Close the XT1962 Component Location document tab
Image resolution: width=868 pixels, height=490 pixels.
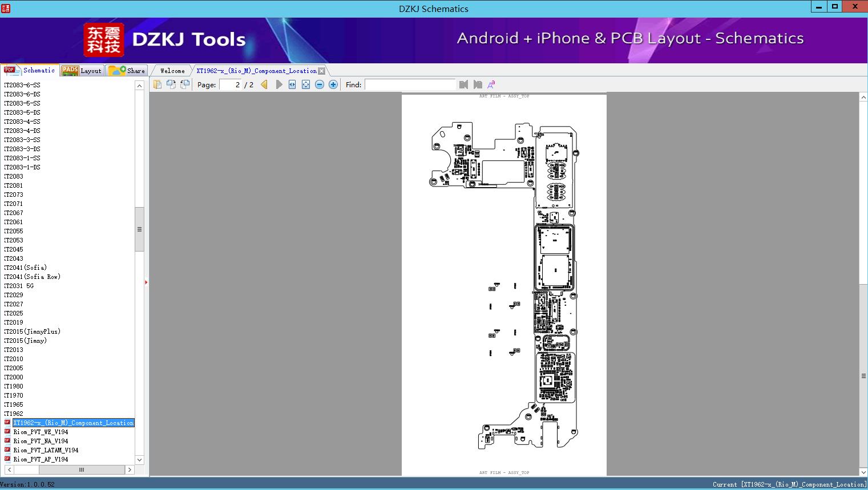pyautogui.click(x=322, y=70)
